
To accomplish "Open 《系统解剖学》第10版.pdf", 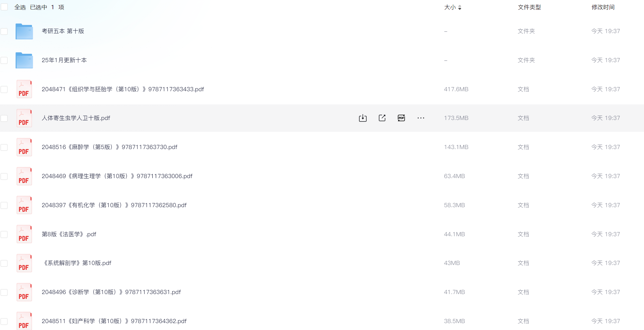I will click(x=76, y=263).
